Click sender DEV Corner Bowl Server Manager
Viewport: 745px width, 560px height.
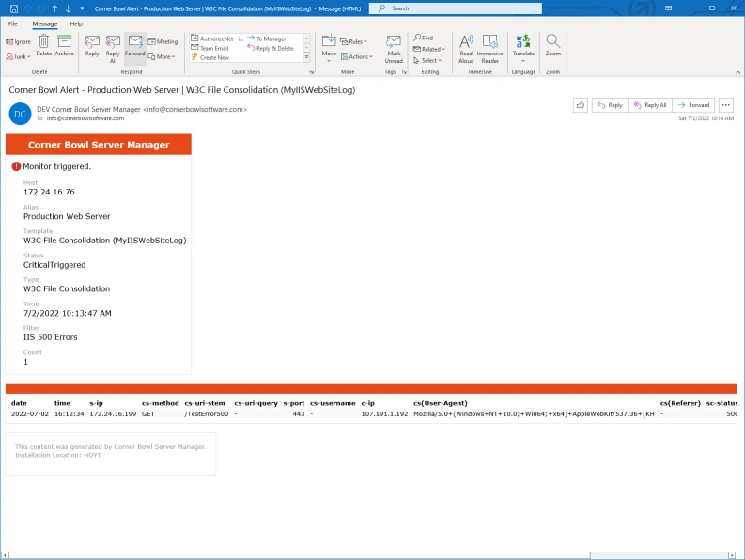pyautogui.click(x=142, y=109)
